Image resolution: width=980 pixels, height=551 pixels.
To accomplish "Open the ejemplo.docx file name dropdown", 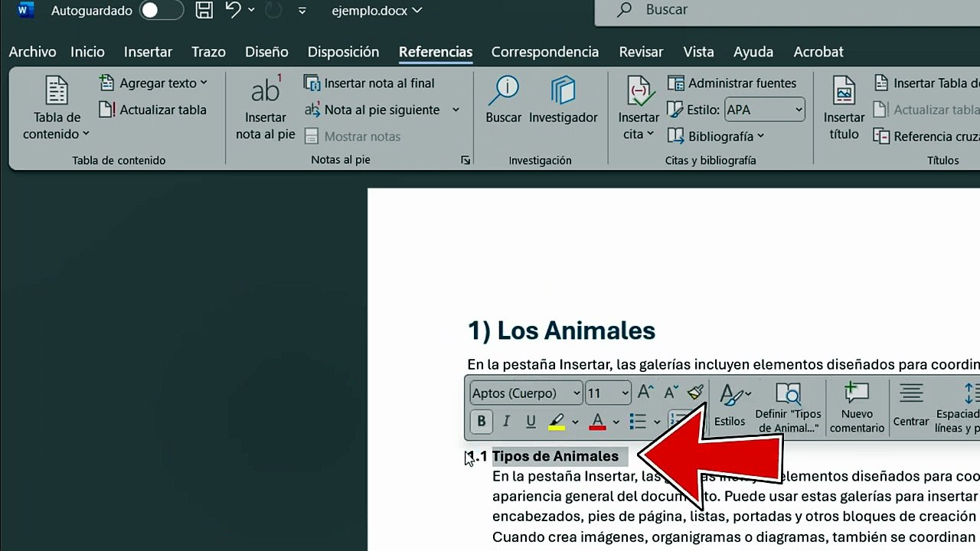I will tap(377, 11).
